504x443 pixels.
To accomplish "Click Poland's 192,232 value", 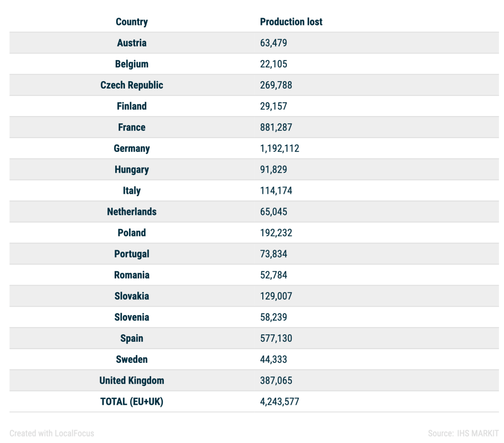I will (x=276, y=233).
